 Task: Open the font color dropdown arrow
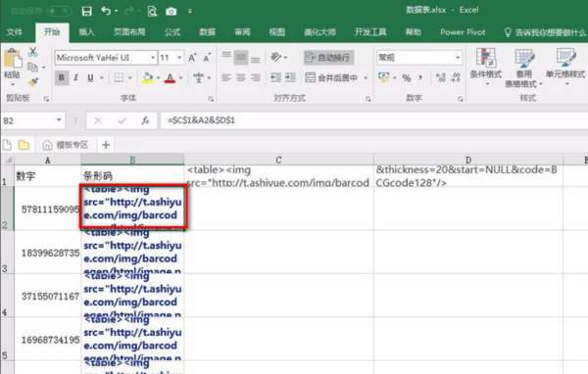(x=180, y=78)
